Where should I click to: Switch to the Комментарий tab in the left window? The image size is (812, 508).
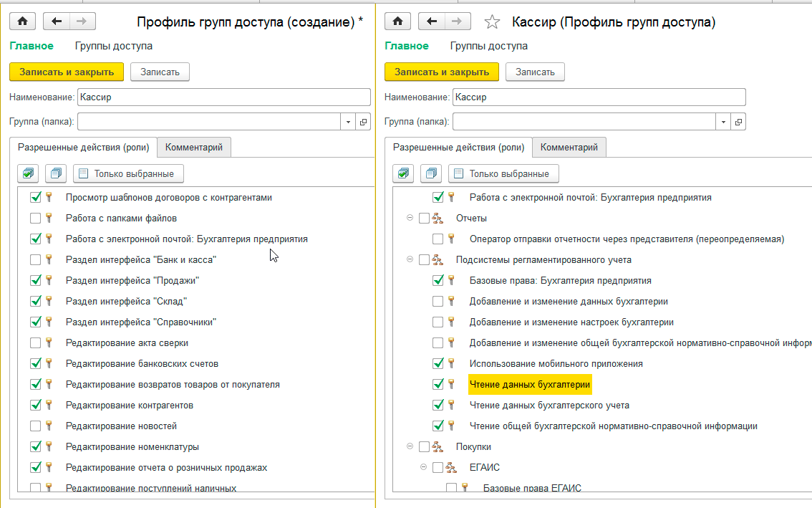point(193,148)
